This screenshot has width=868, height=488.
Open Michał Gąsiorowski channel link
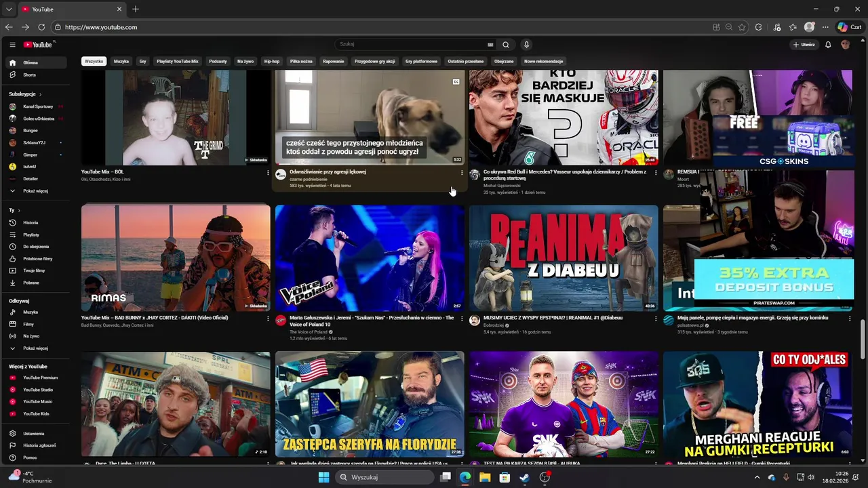[x=502, y=186]
